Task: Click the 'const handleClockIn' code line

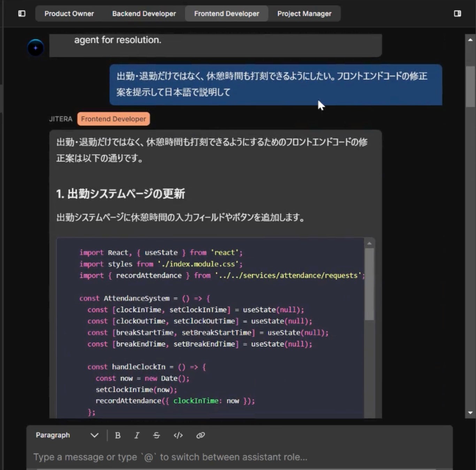Action: 147,367
